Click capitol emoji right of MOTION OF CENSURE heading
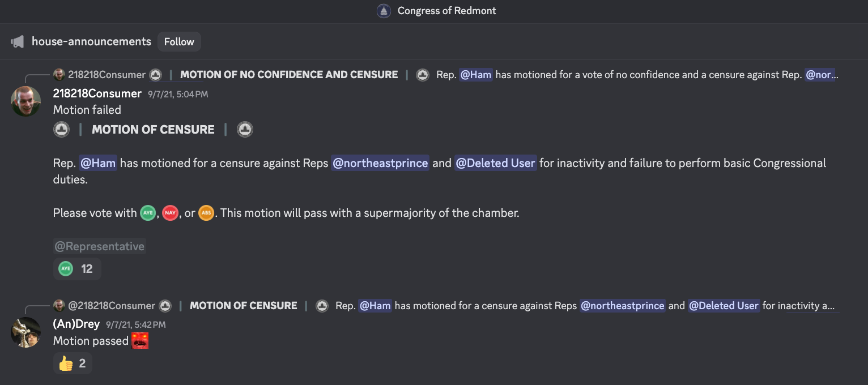Image resolution: width=868 pixels, height=385 pixels. (245, 130)
